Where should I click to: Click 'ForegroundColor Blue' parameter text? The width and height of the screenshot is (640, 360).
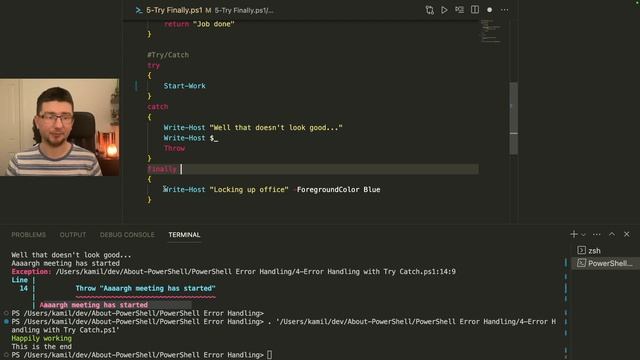(338, 189)
